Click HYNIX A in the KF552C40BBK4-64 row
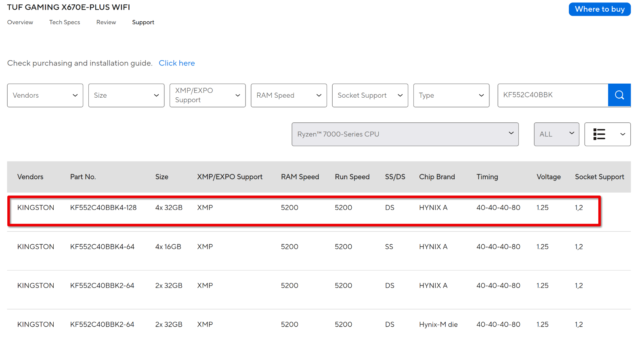 tap(433, 247)
